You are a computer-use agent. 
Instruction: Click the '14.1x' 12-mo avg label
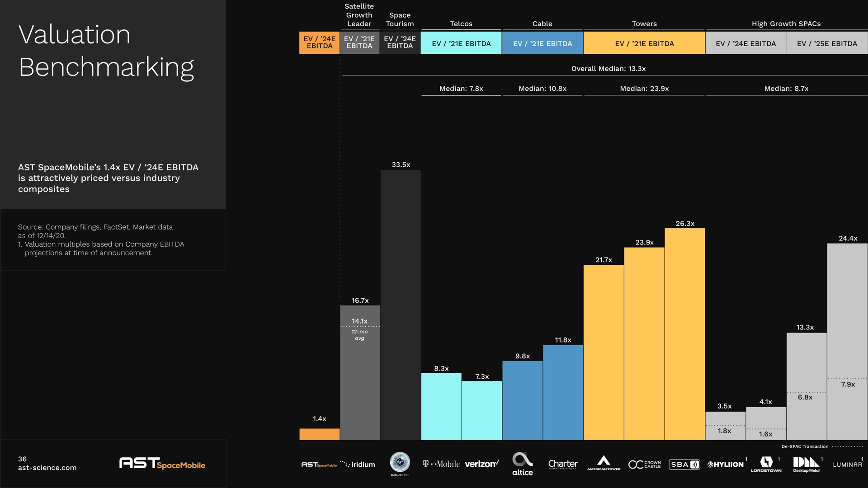[x=359, y=321]
